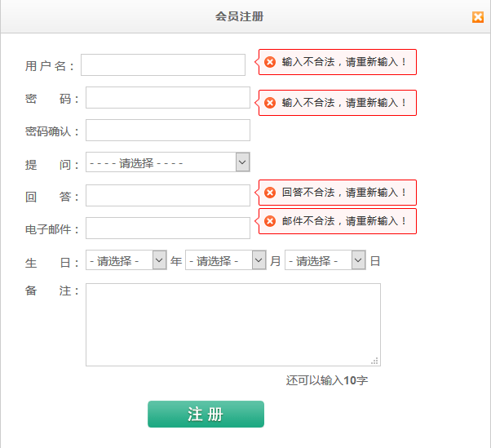Click the 还可以输入10字 counter text
Image resolution: width=491 pixels, height=448 pixels.
tap(327, 380)
